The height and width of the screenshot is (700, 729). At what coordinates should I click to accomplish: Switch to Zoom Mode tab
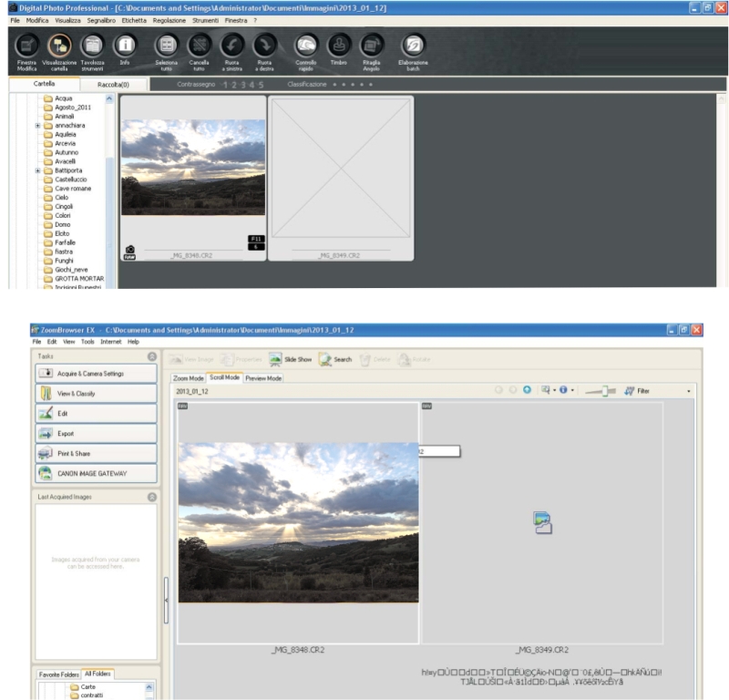tap(189, 378)
